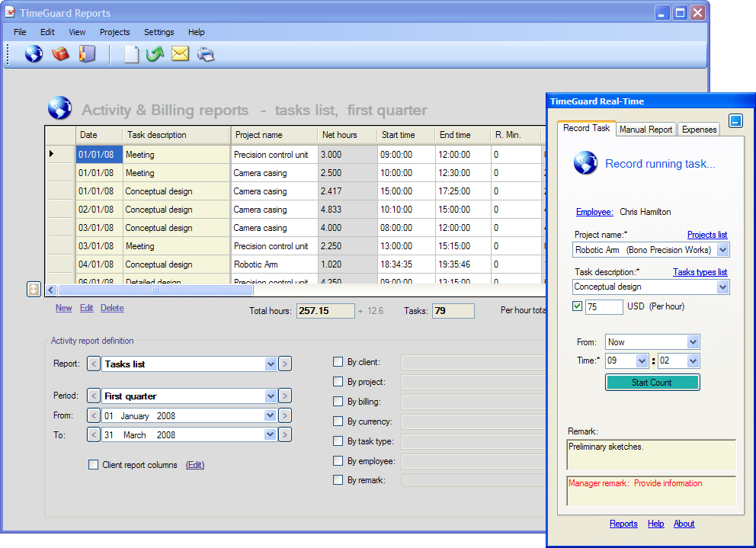Uncheck the USD per hour rate checkbox
The image size is (756, 548).
tap(577, 306)
